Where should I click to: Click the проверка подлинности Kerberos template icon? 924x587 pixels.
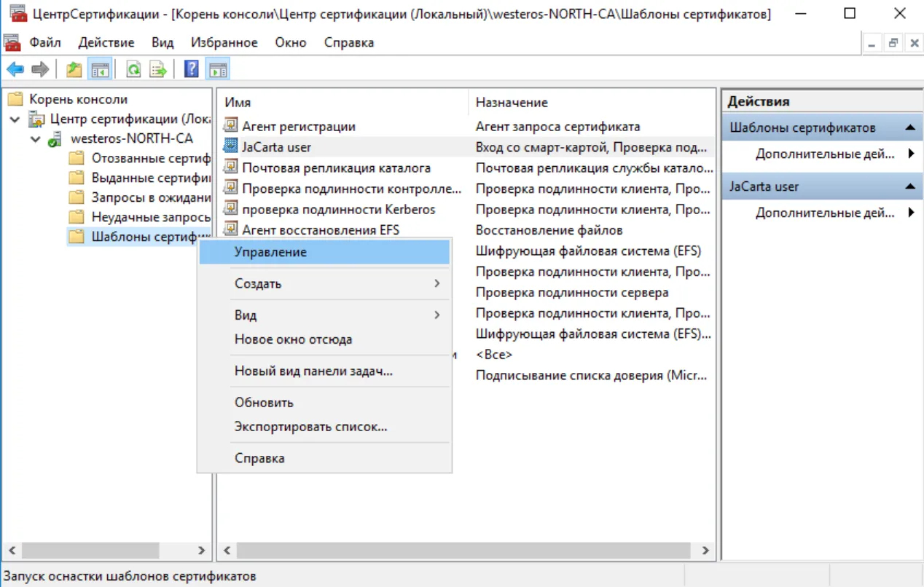point(230,209)
